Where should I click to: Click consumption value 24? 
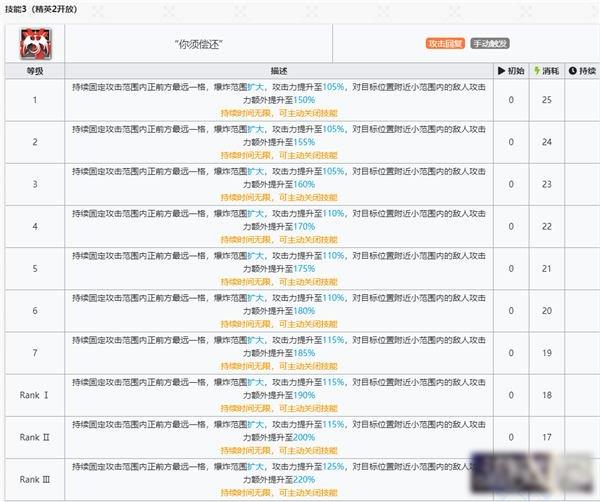click(547, 142)
